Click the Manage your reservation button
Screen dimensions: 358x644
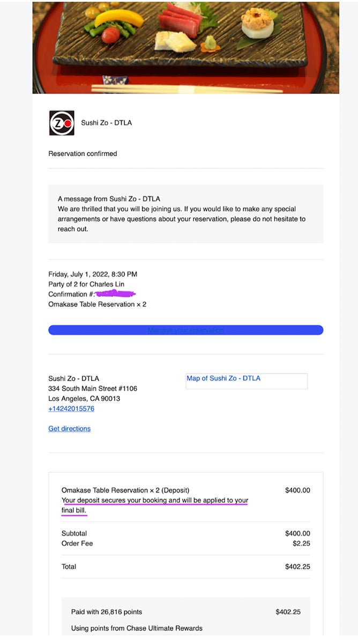185,330
